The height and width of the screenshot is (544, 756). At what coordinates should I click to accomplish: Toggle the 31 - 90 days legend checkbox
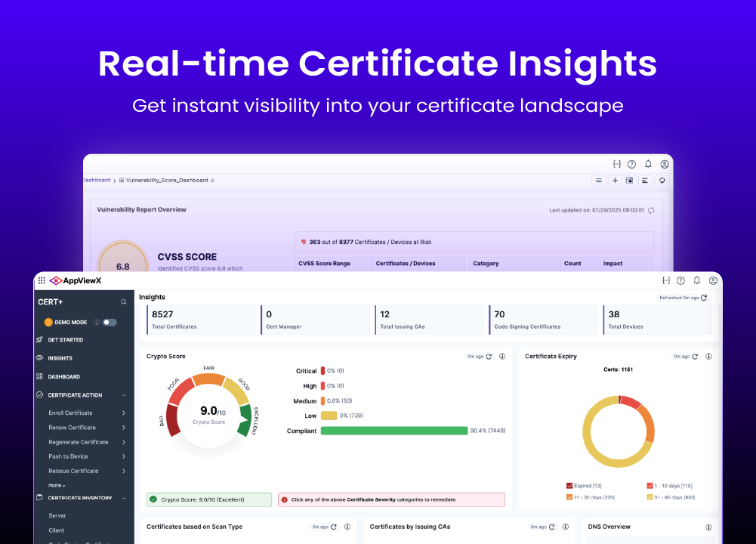650,497
